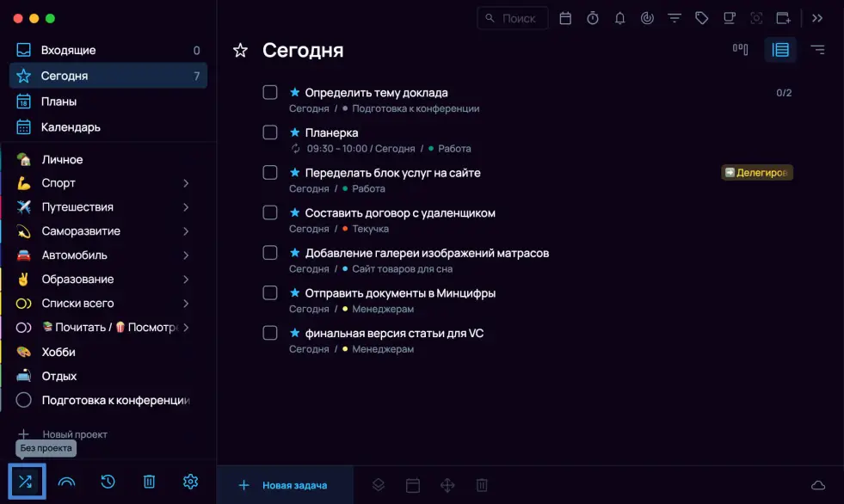
Task: Click the cloud sync icon
Action: 818,486
